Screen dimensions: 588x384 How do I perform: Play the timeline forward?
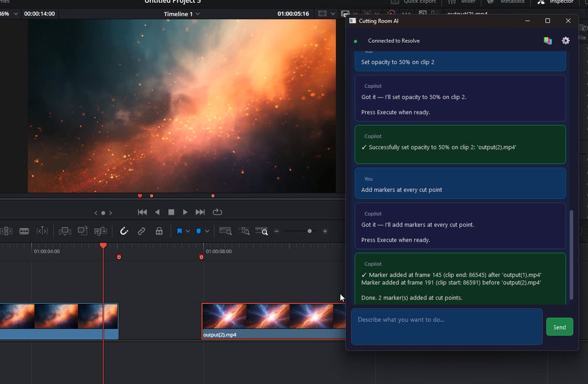[185, 212]
